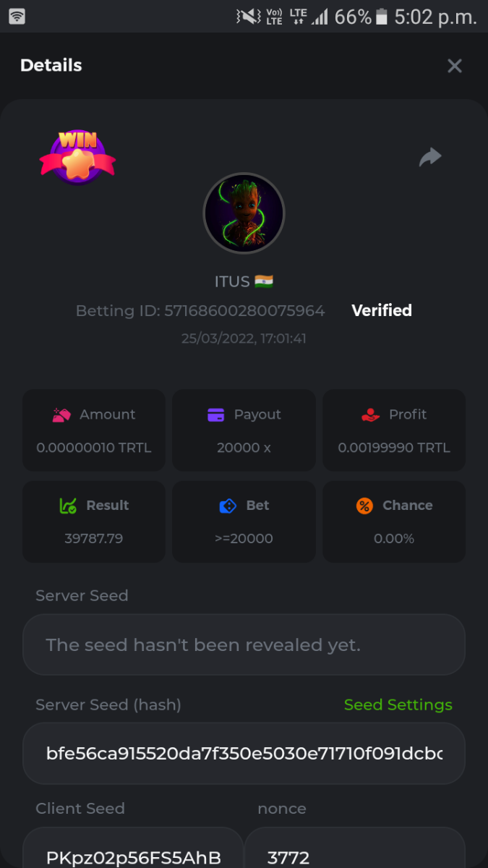
Task: Open Seed Settings link
Action: tap(398, 705)
